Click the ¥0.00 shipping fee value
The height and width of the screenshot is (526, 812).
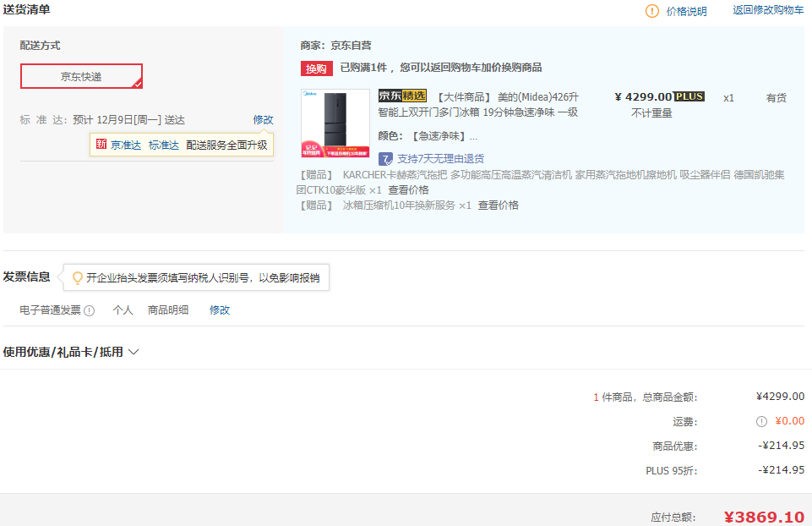[789, 421]
